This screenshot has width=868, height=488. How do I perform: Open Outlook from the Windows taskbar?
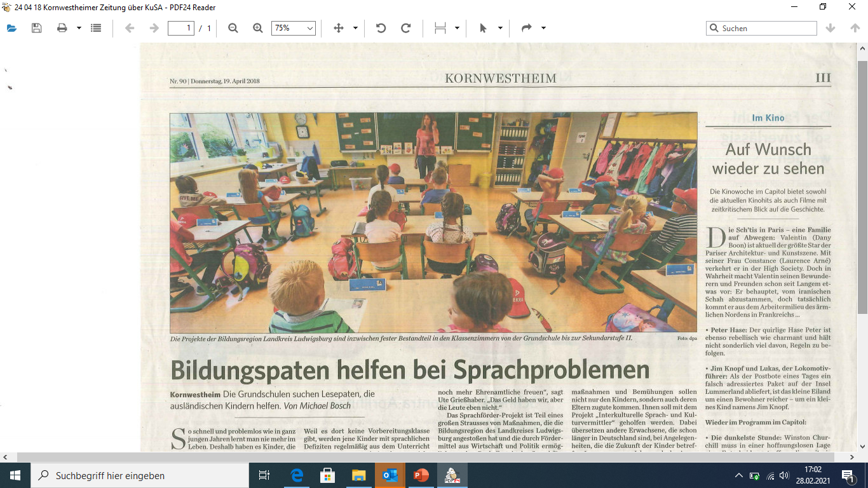pyautogui.click(x=390, y=475)
